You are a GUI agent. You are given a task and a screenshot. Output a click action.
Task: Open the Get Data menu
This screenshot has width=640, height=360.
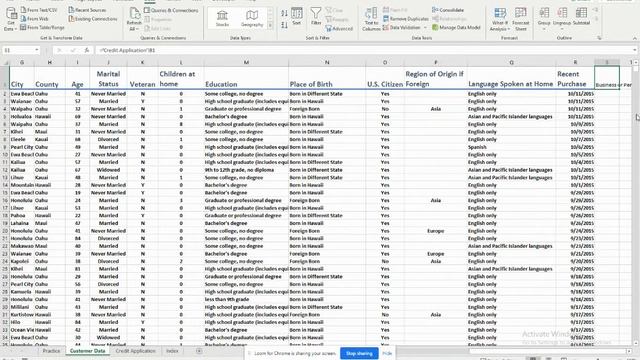11,19
